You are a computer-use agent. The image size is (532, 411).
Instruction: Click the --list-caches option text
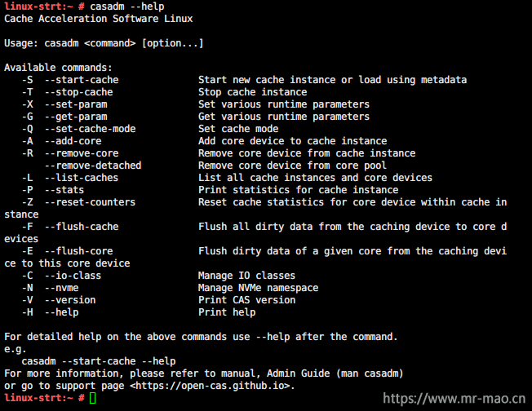[82, 178]
